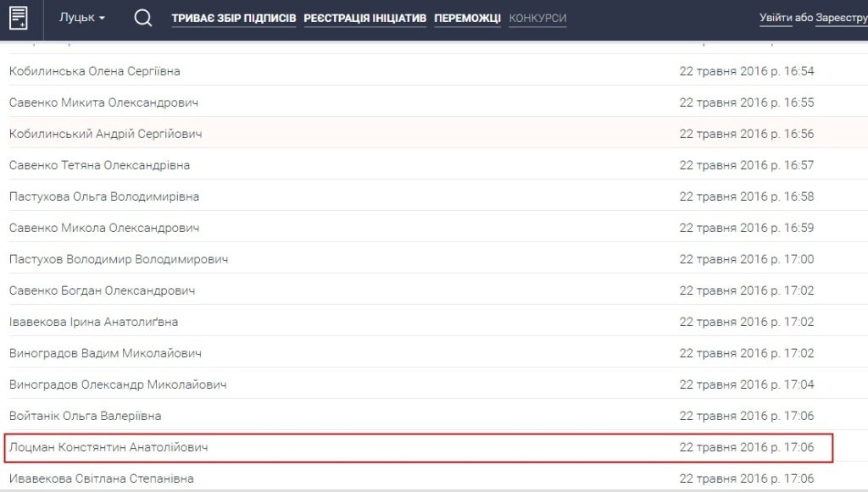The image size is (868, 492).
Task: Expand the Луцьк city dropdown
Action: 82,18
